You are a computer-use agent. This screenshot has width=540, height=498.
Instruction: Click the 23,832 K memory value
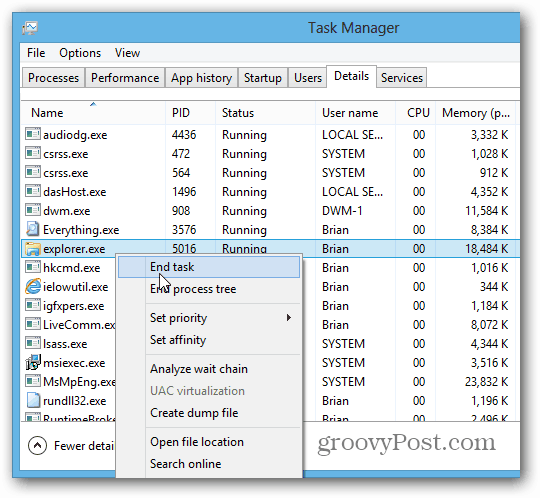click(x=486, y=382)
